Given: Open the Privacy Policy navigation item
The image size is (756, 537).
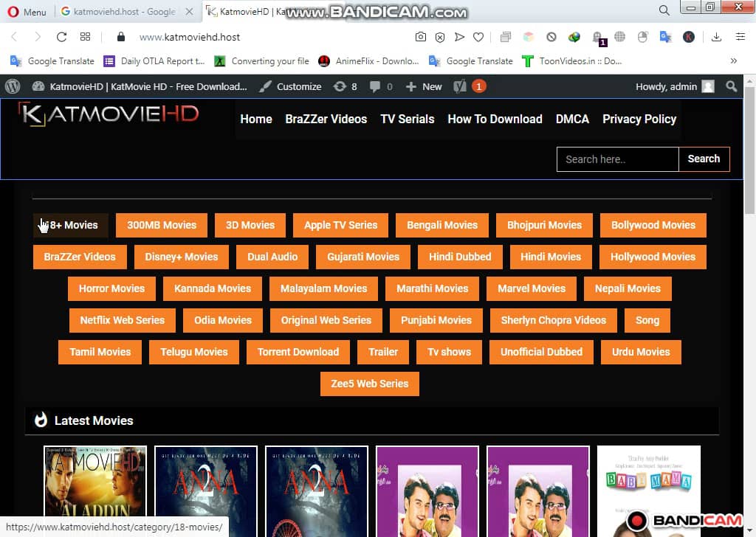Looking at the screenshot, I should 639,119.
